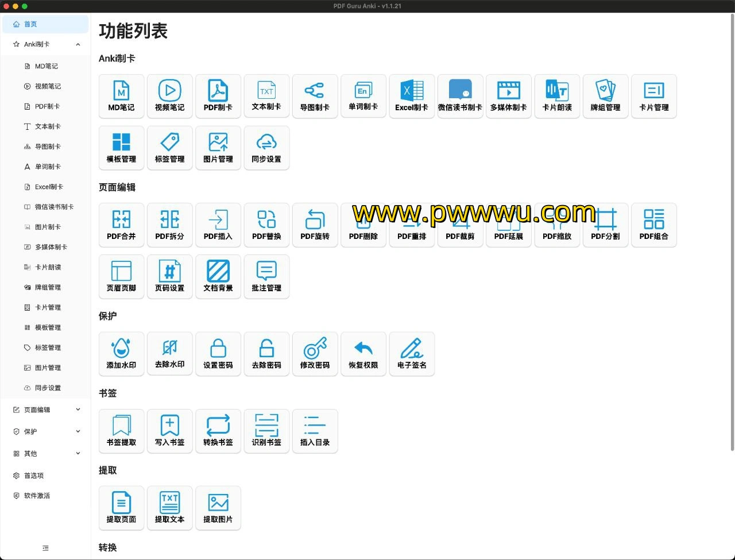Open the 卡片管理 card in the grid
The height and width of the screenshot is (560, 735).
(x=654, y=96)
